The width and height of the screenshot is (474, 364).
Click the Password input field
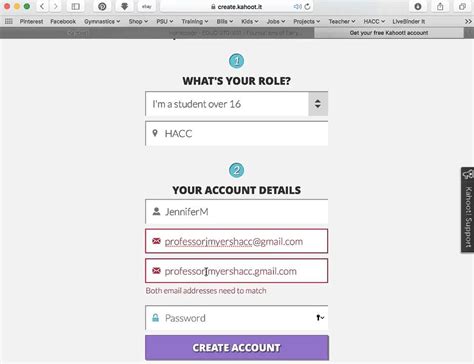click(237, 318)
